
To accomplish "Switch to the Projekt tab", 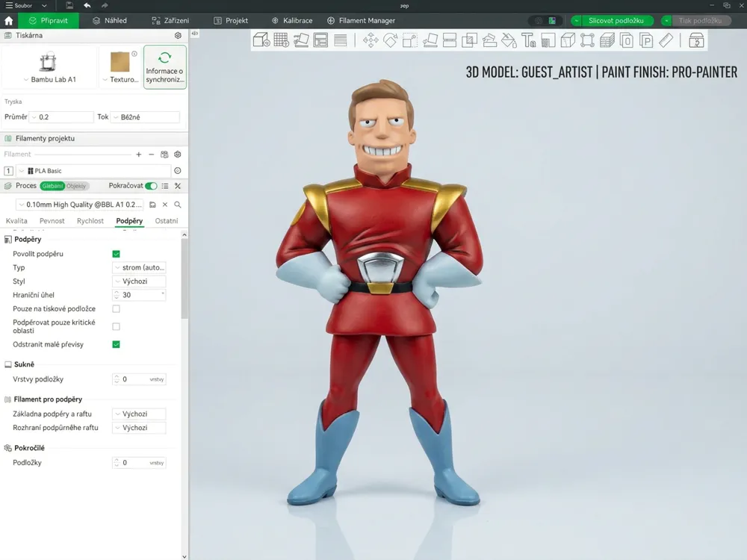I will tap(231, 20).
